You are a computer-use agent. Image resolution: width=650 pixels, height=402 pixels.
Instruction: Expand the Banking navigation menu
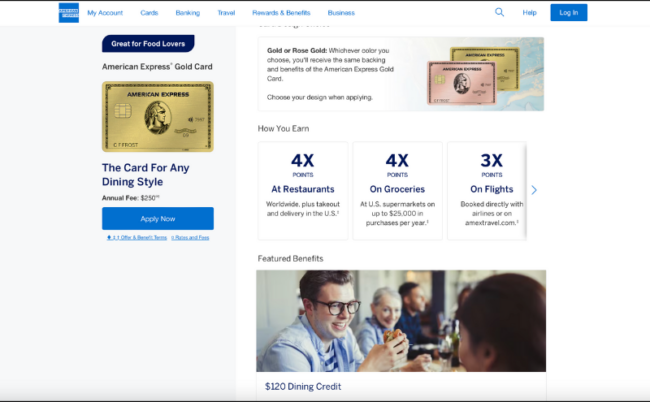pyautogui.click(x=187, y=13)
